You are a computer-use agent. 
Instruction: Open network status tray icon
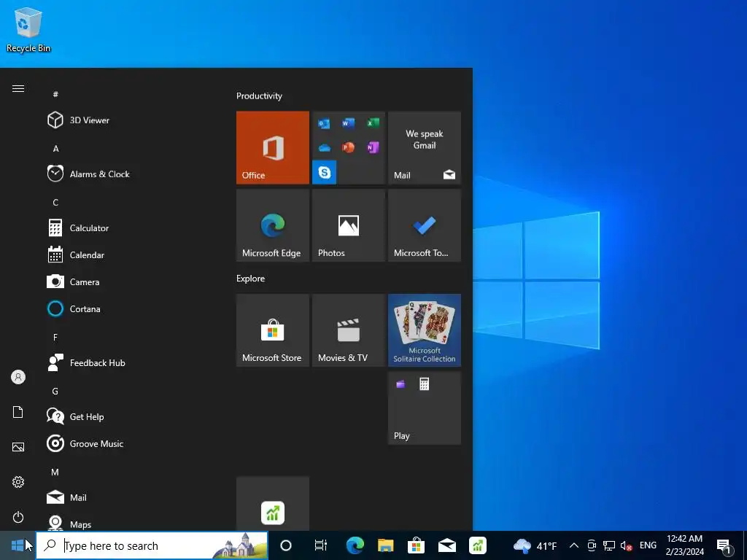coord(609,545)
